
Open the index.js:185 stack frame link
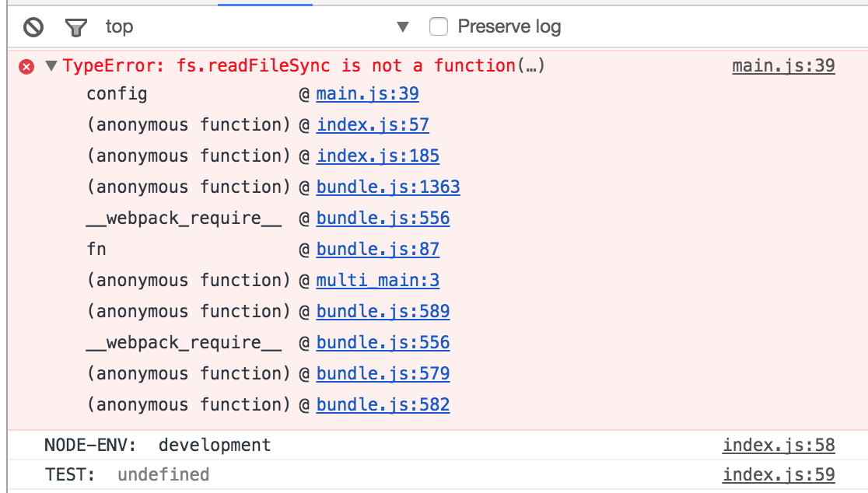click(x=377, y=156)
